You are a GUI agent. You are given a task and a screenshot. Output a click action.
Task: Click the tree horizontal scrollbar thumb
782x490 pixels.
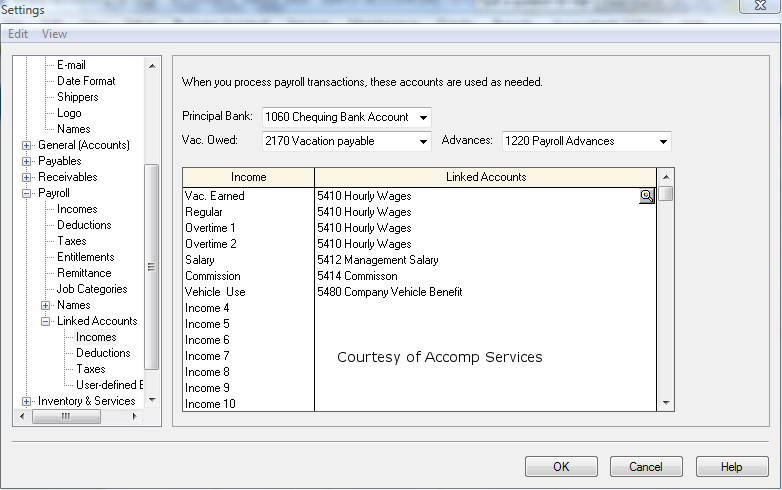[66, 416]
